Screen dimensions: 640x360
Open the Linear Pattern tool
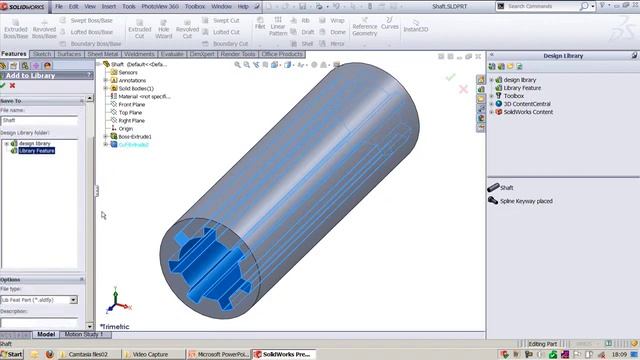278,26
